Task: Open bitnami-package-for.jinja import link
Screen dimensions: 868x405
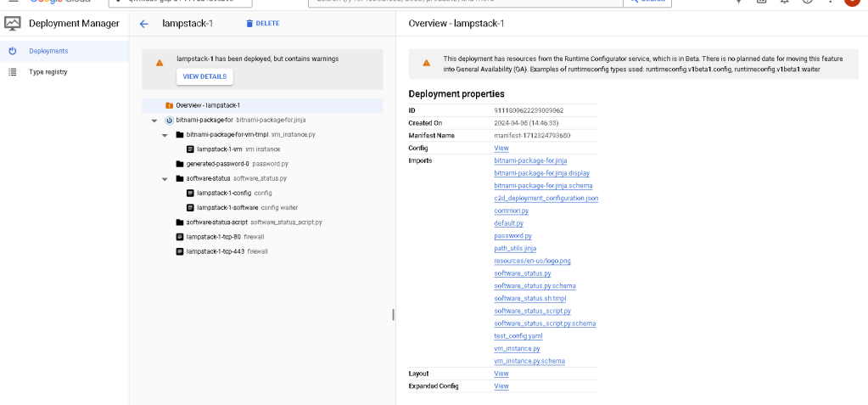Action: [530, 160]
